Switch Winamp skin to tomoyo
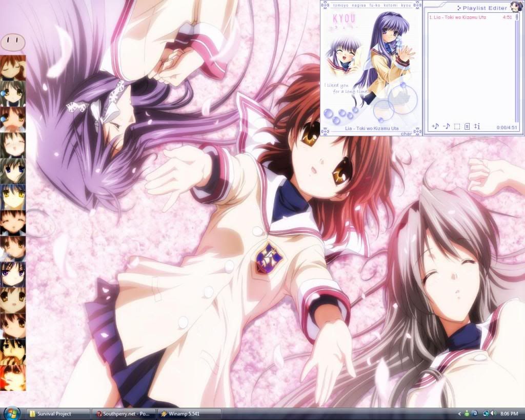 coord(341,5)
